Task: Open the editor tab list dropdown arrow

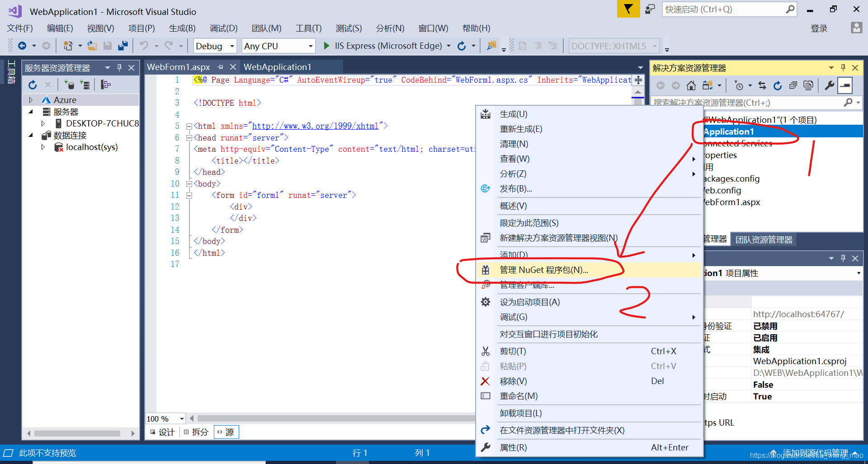Action: click(640, 68)
